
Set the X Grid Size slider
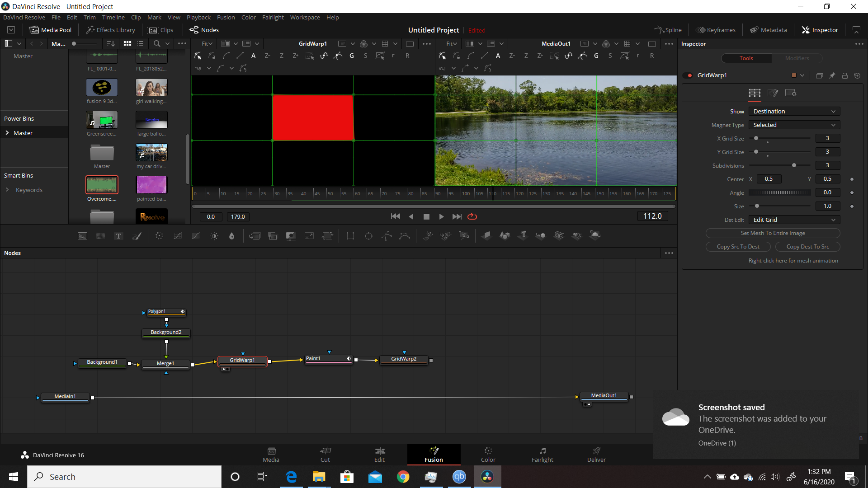point(780,138)
